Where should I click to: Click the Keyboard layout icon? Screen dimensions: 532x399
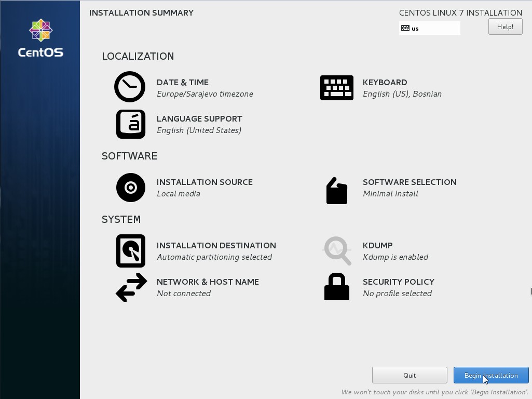coord(337,87)
